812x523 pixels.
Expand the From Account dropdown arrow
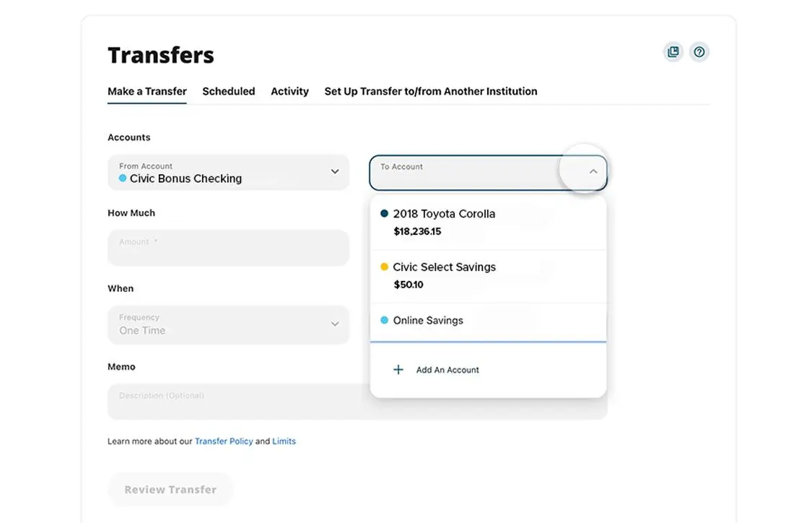[x=335, y=172]
